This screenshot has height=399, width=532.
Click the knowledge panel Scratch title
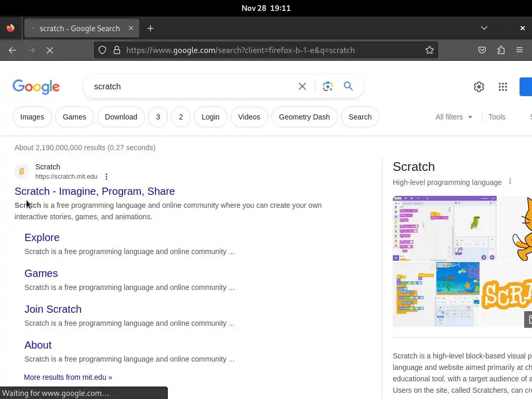click(414, 167)
